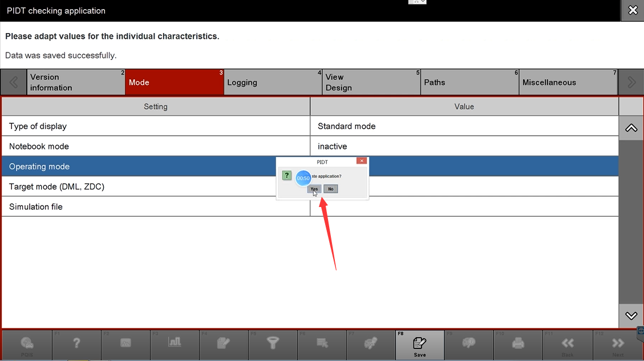Screen dimensions: 644x361
Task: Switch to the Paths tab
Action: point(469,83)
